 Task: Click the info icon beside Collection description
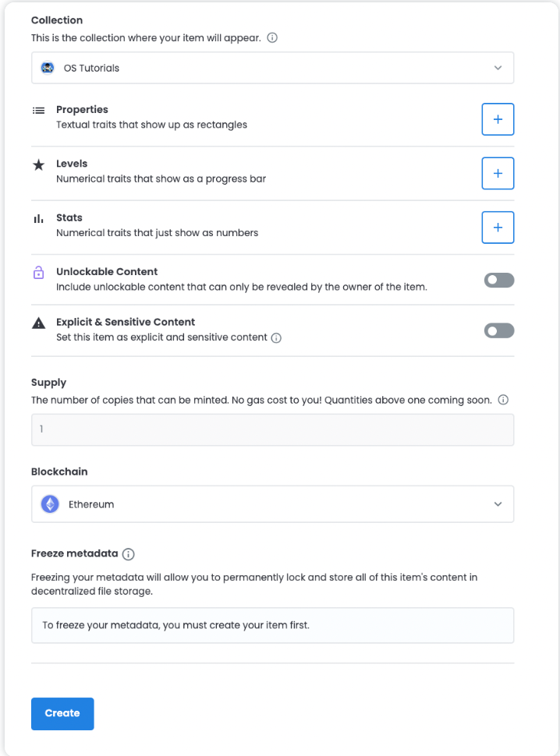click(x=272, y=37)
